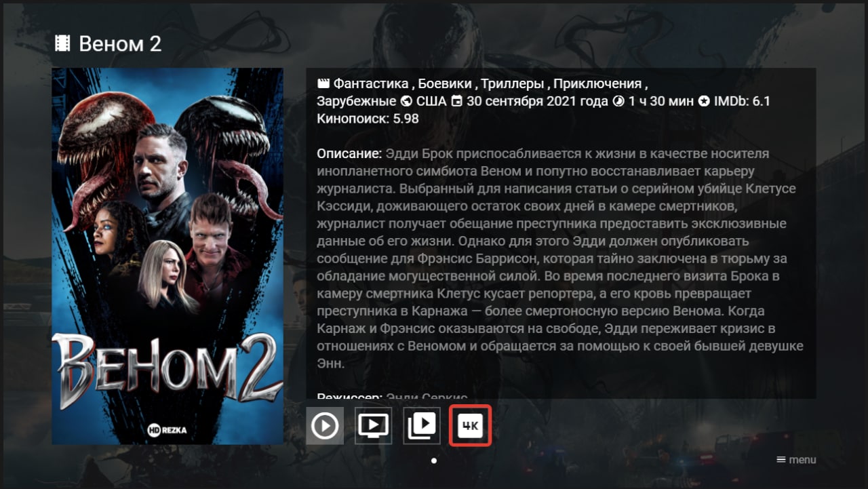Start playback with the circular play button
The image size is (868, 489).
325,425
